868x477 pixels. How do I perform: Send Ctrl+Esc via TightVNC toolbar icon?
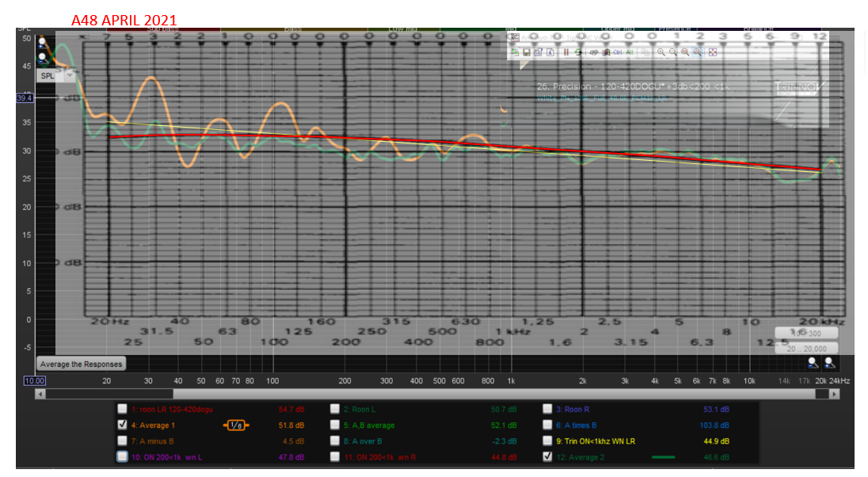[606, 52]
